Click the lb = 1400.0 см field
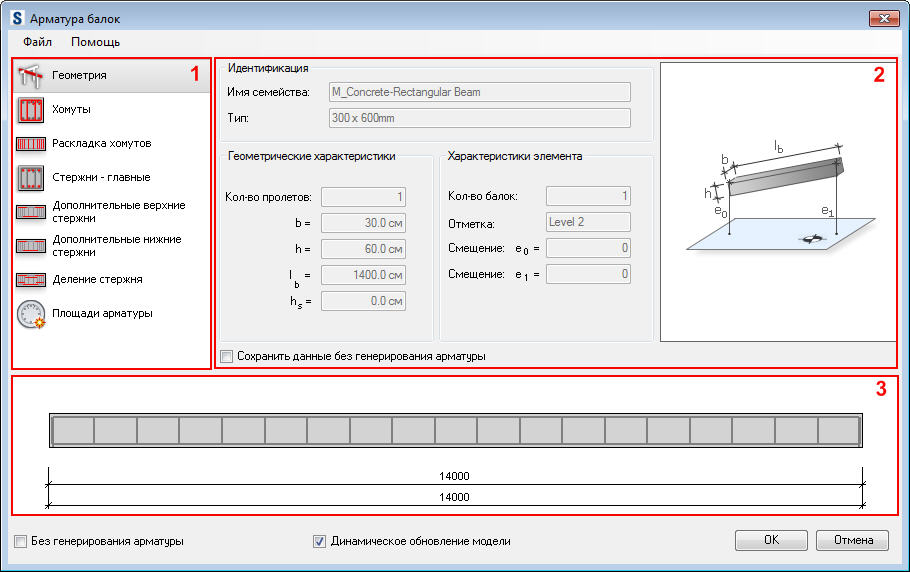 tap(363, 275)
